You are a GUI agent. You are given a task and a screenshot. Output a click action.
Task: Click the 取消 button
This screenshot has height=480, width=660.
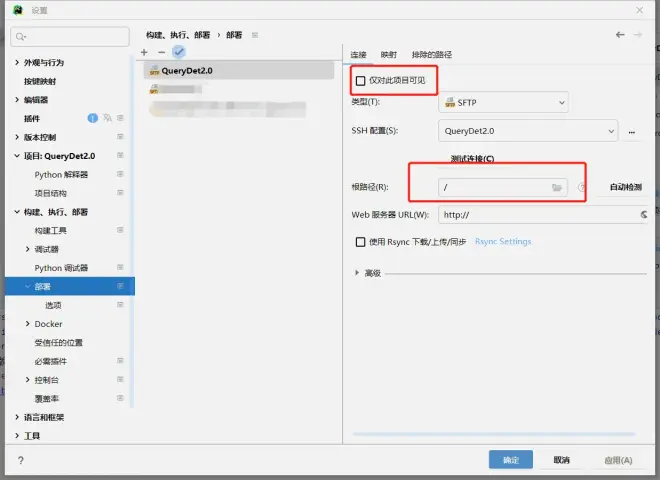pyautogui.click(x=562, y=460)
